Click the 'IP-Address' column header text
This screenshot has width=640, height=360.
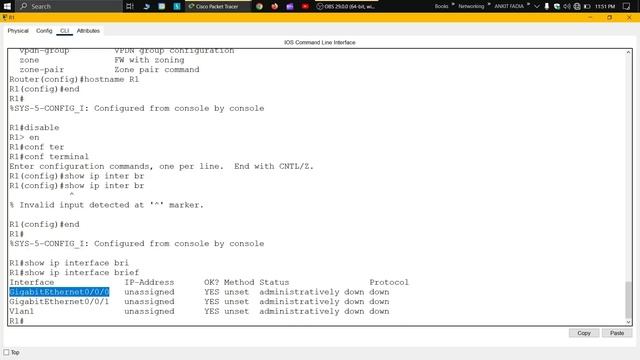coord(149,282)
